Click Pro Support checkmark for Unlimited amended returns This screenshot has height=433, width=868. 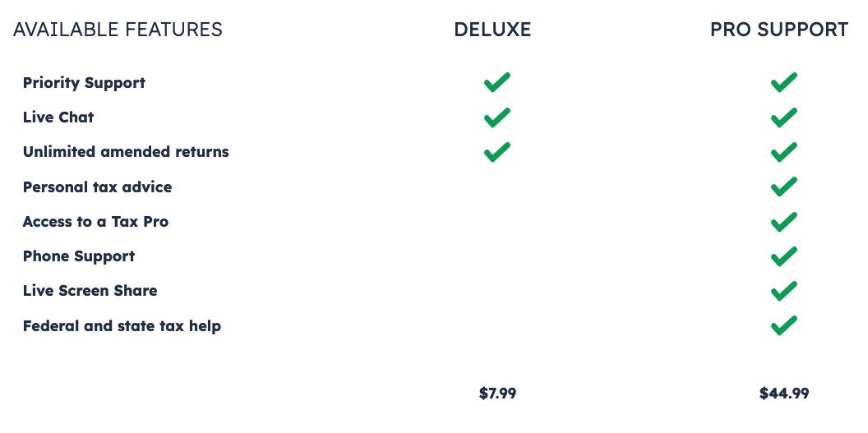click(784, 152)
